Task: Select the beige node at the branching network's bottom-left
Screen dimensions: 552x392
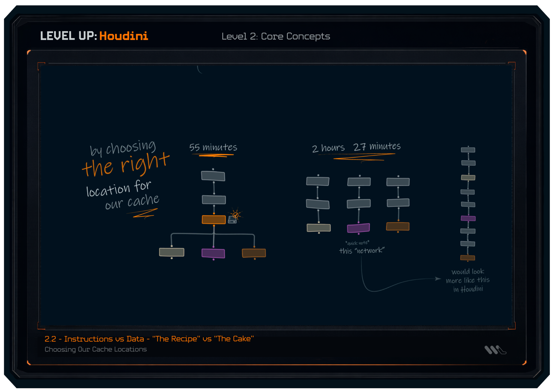Action: (x=172, y=252)
